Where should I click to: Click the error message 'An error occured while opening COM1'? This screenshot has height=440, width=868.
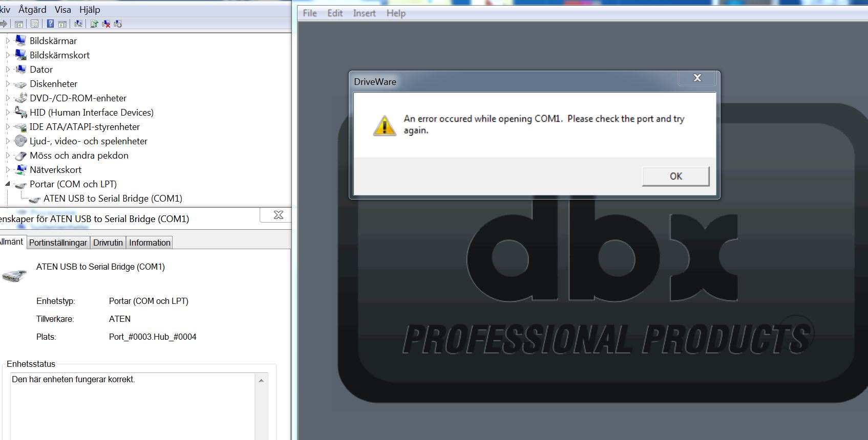[483, 119]
